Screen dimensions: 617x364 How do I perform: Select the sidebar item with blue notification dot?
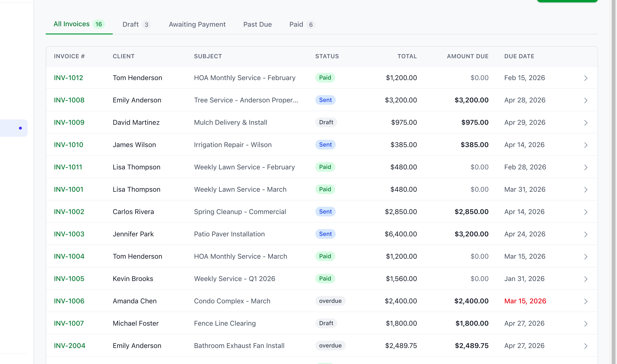(x=13, y=128)
